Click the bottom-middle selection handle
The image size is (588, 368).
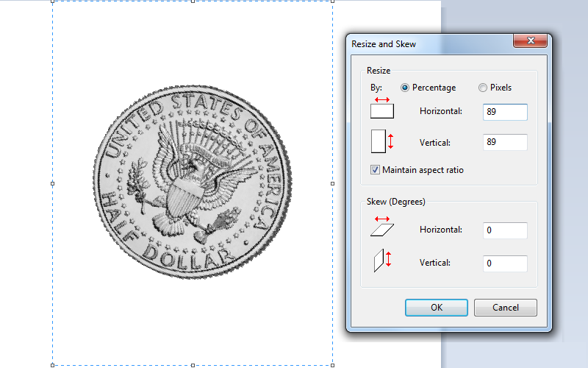pos(193,365)
